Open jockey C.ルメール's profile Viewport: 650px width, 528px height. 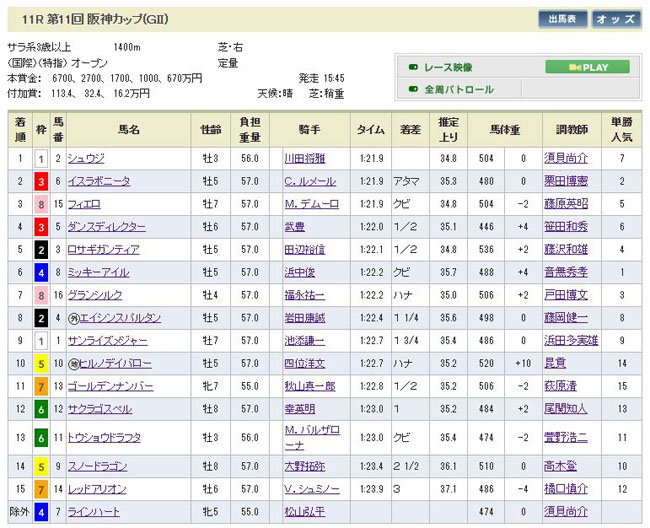click(309, 181)
